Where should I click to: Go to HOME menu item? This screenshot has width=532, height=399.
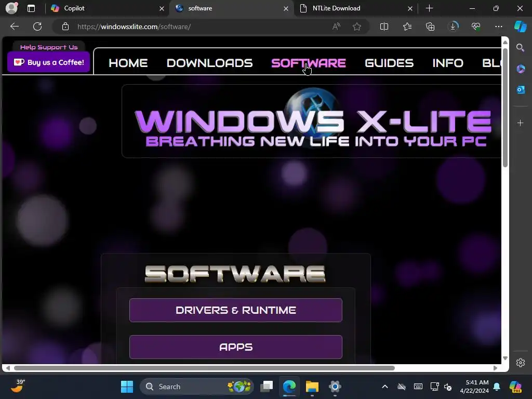[128, 63]
